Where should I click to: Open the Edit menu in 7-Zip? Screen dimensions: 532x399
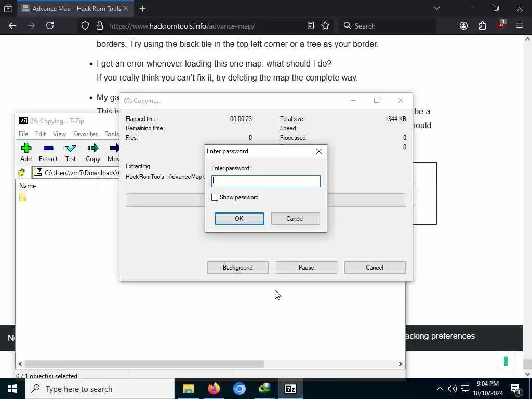click(41, 134)
